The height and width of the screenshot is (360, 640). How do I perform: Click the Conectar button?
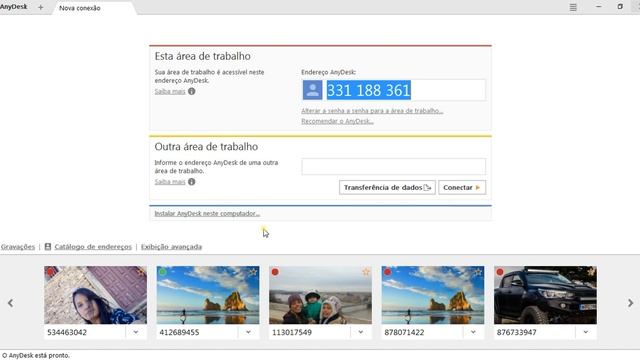(x=462, y=187)
